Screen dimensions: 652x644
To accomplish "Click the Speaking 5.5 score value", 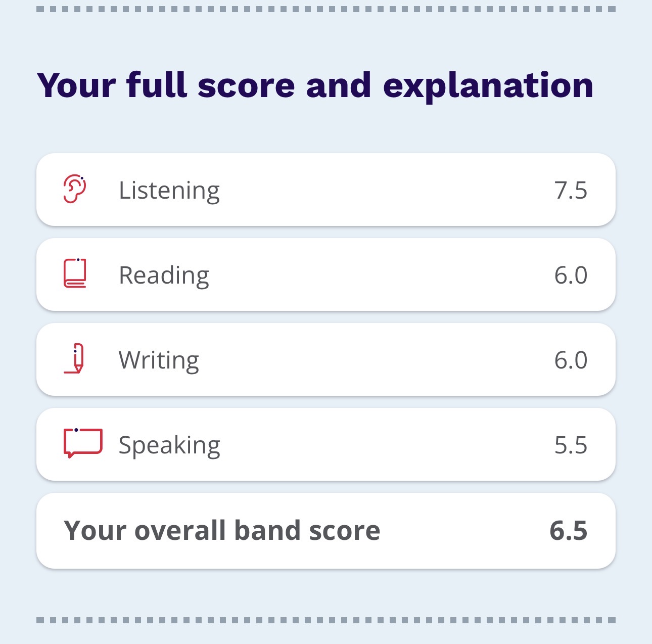I will [x=571, y=445].
